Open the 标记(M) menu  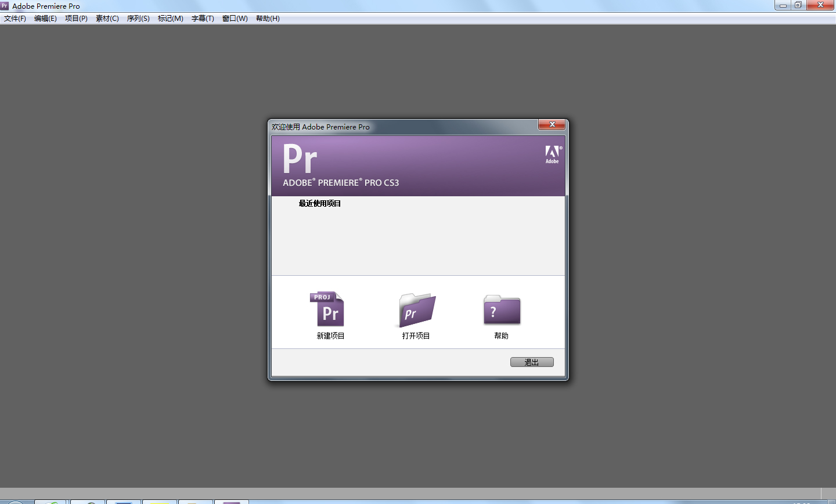pos(171,19)
